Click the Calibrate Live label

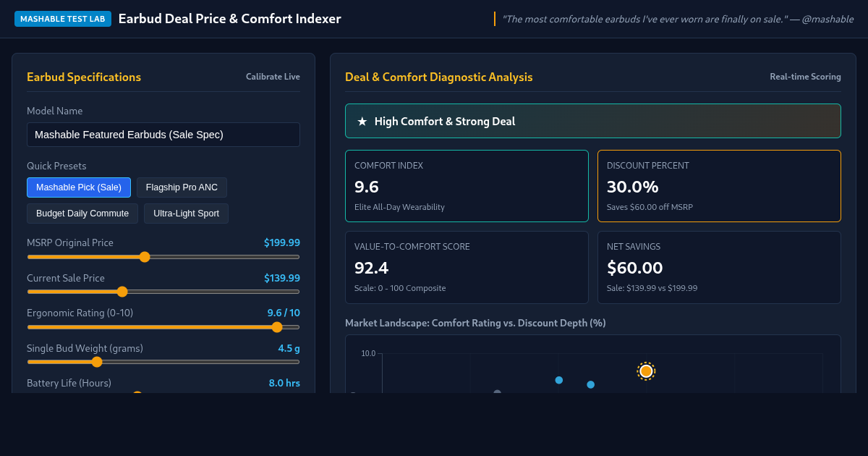pos(273,77)
